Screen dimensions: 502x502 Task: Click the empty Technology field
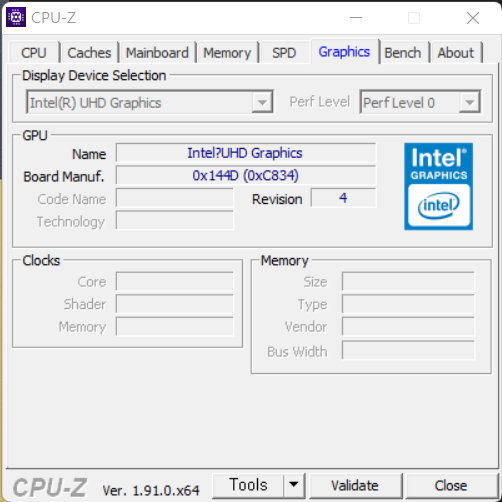pyautogui.click(x=175, y=221)
